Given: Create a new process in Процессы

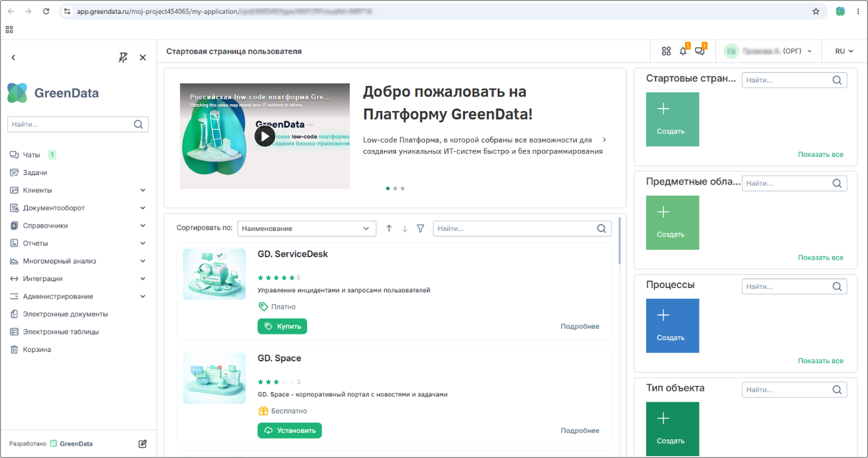Looking at the screenshot, I should pyautogui.click(x=672, y=326).
